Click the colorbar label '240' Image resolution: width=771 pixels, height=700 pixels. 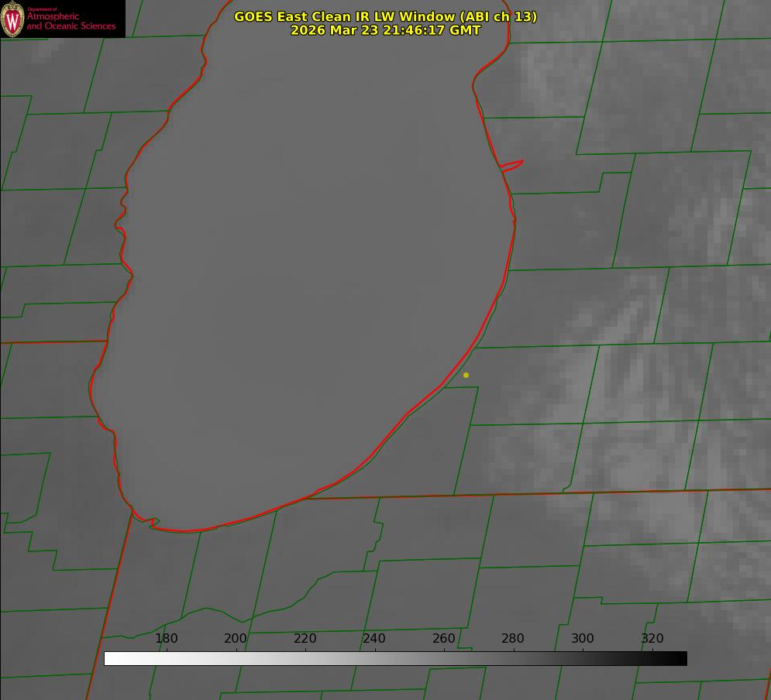click(x=374, y=638)
